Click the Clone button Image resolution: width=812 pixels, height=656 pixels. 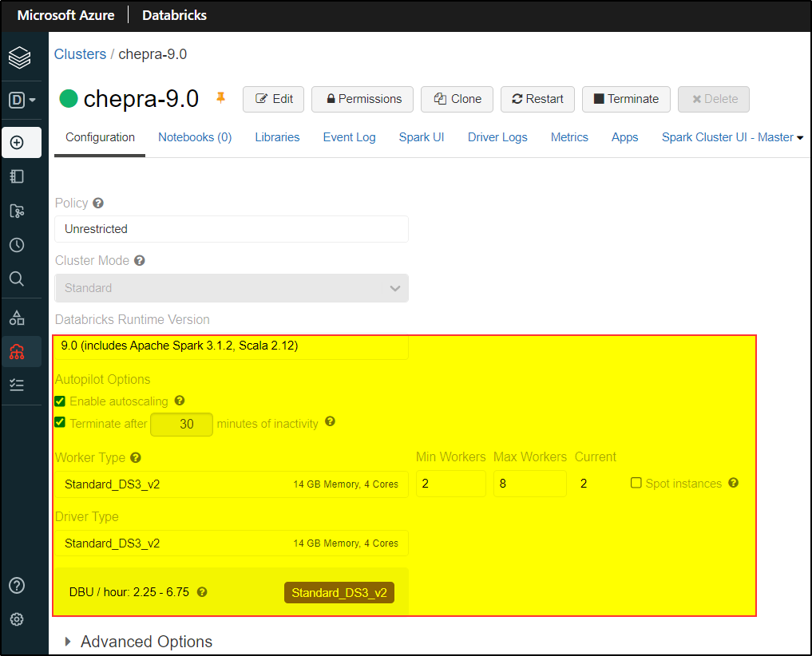457,99
